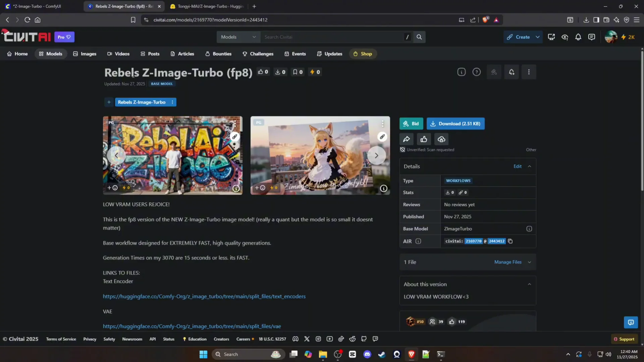Open the text encoder huggingface link

204,296
